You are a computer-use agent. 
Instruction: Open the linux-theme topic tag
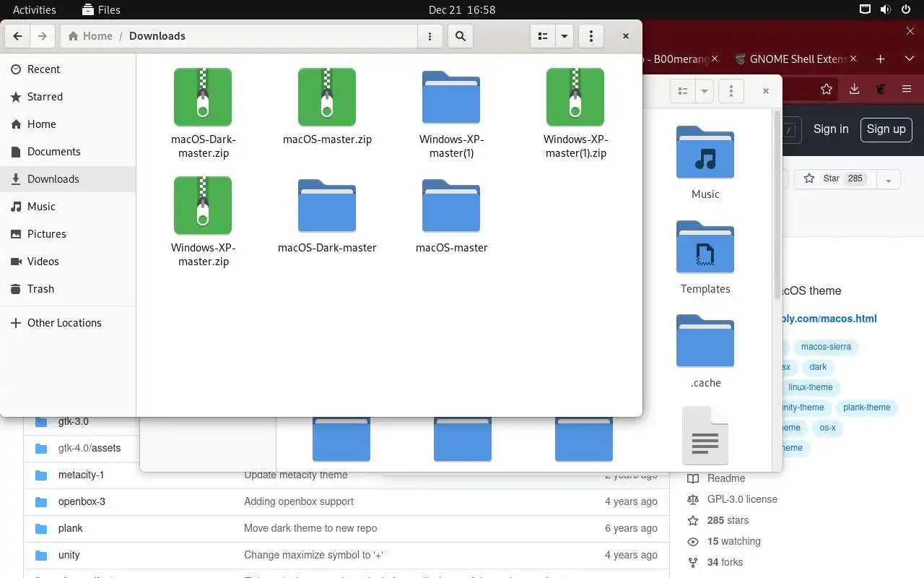(x=810, y=387)
